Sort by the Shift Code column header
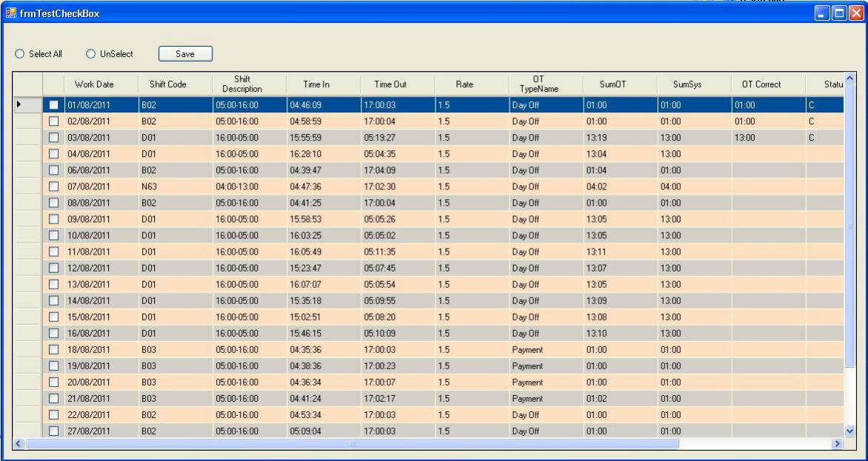 point(167,85)
